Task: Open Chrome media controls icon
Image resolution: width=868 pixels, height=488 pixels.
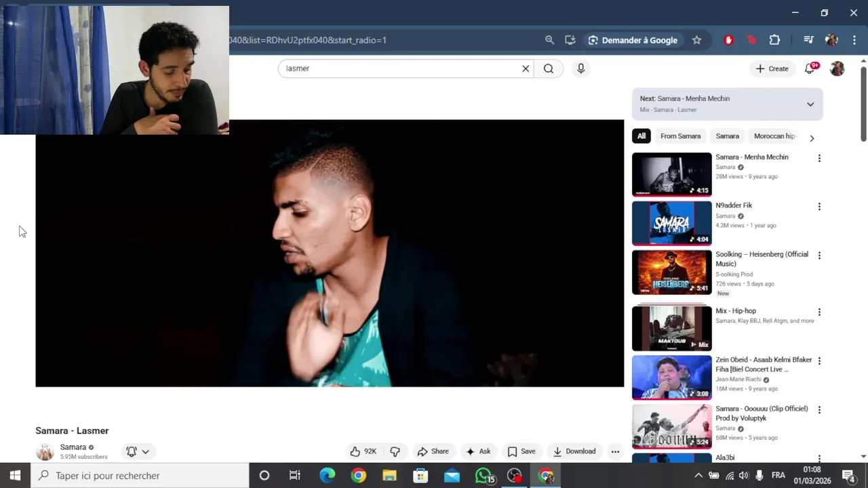Action: point(808,40)
